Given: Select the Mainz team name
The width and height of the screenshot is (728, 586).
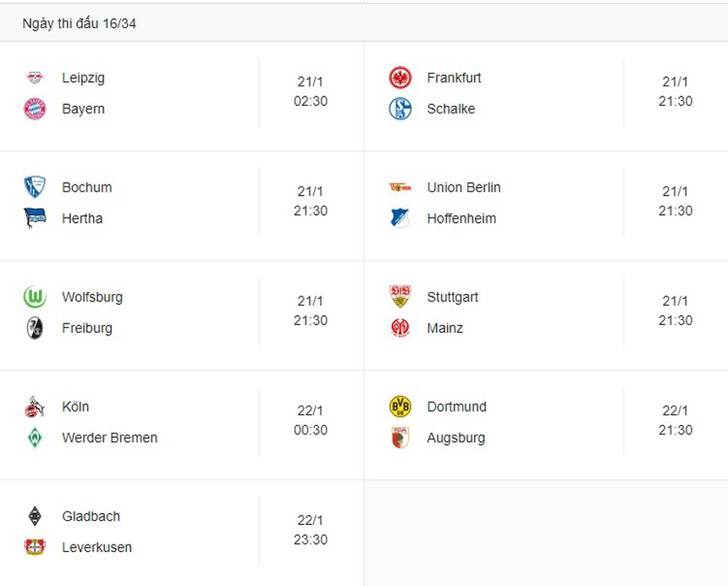Looking at the screenshot, I should point(445,328).
